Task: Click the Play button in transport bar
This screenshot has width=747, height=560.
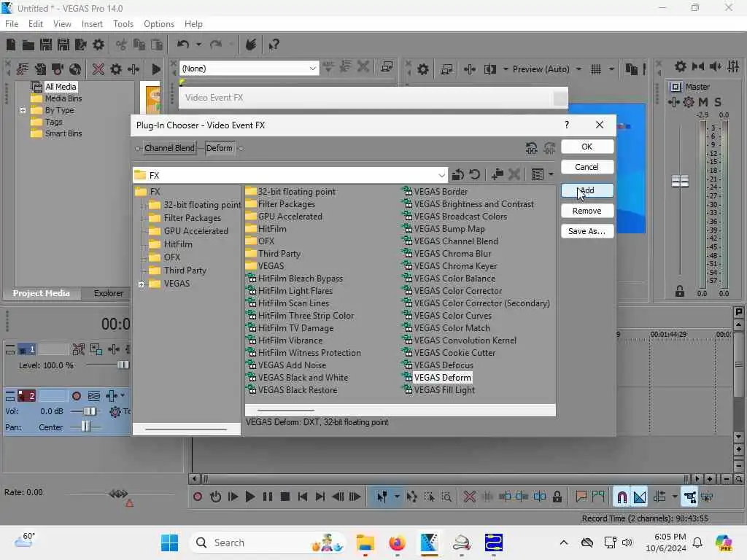Action: [x=249, y=497]
